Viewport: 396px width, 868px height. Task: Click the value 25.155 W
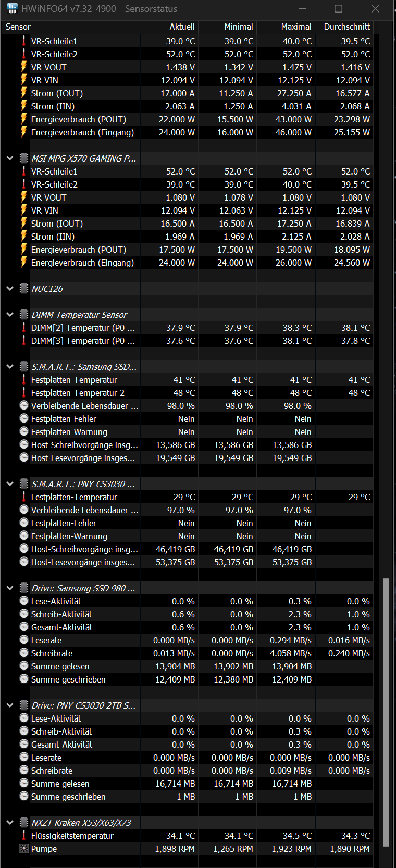click(x=352, y=132)
